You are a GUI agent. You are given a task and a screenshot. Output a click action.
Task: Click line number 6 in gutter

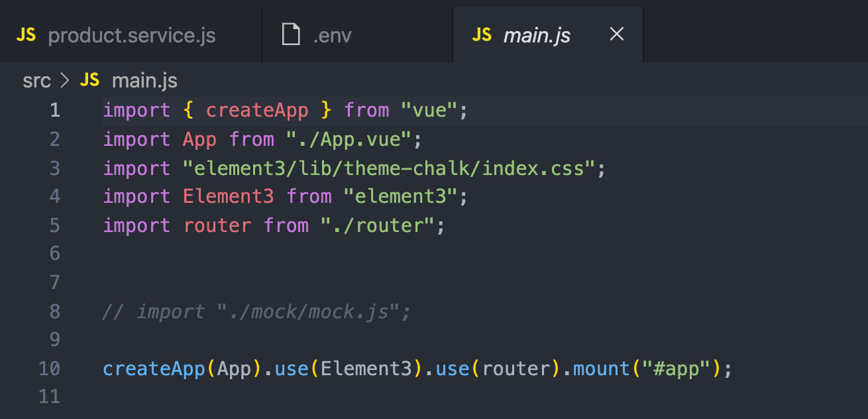click(x=54, y=253)
